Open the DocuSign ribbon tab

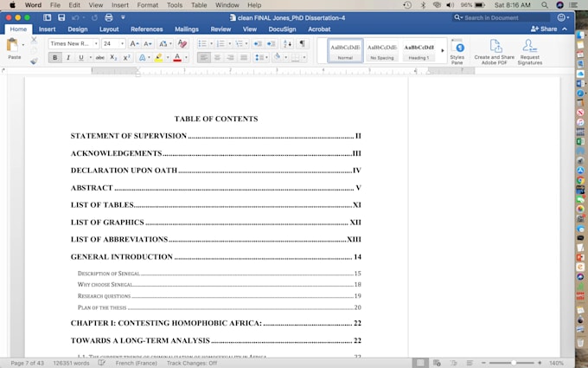pyautogui.click(x=282, y=29)
